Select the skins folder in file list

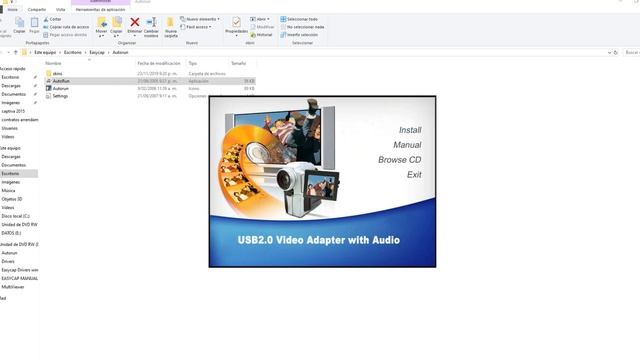coord(57,73)
